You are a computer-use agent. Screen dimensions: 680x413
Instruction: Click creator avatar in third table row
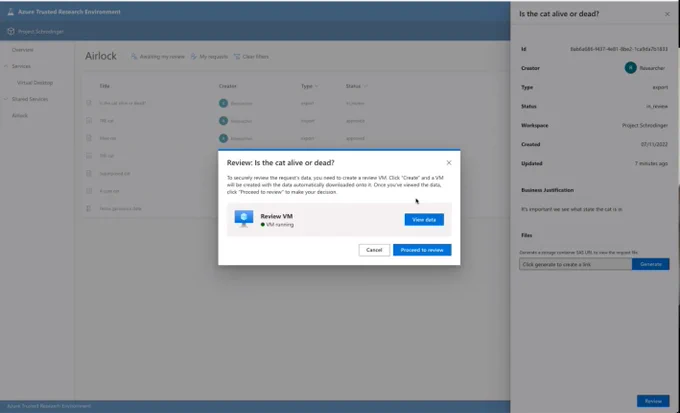coord(223,138)
